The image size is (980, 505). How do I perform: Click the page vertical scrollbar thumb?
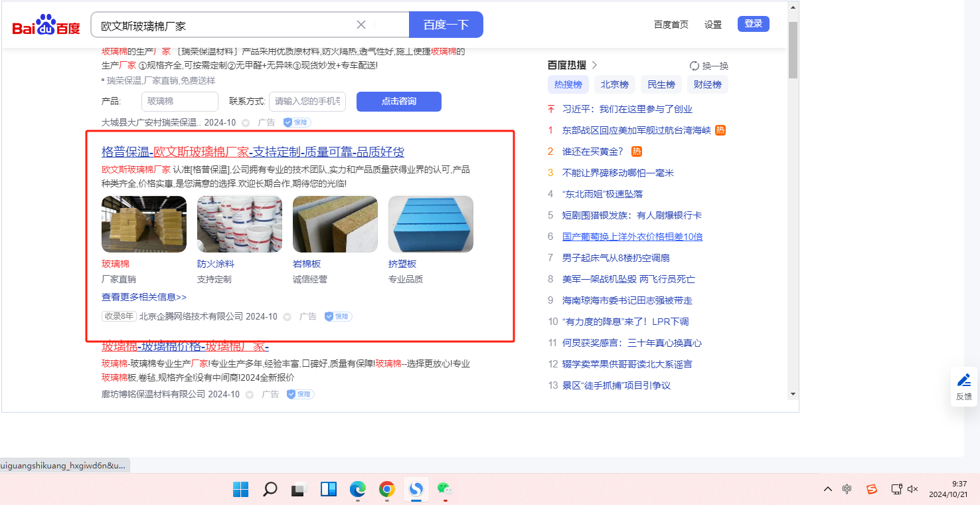pos(793,49)
